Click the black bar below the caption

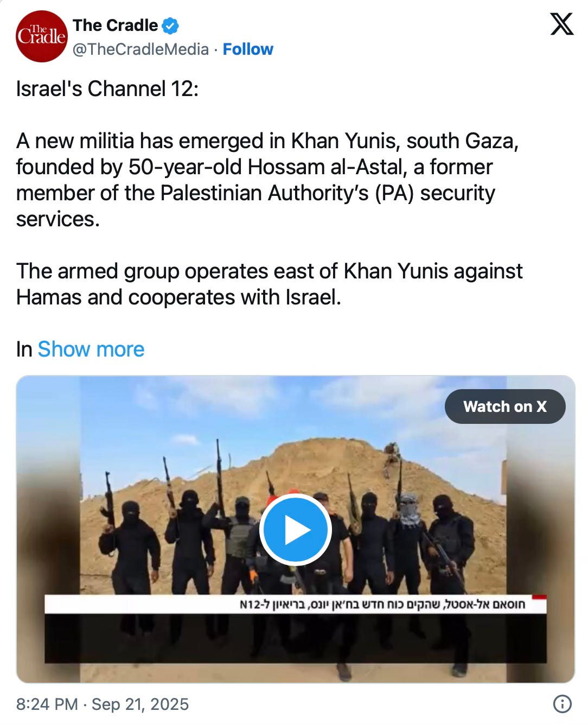pos(296,638)
